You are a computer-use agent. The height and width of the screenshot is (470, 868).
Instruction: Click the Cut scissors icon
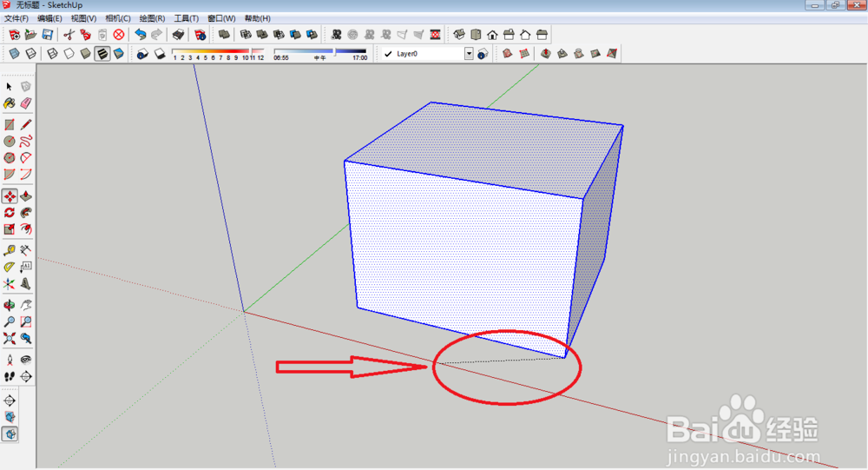point(69,35)
